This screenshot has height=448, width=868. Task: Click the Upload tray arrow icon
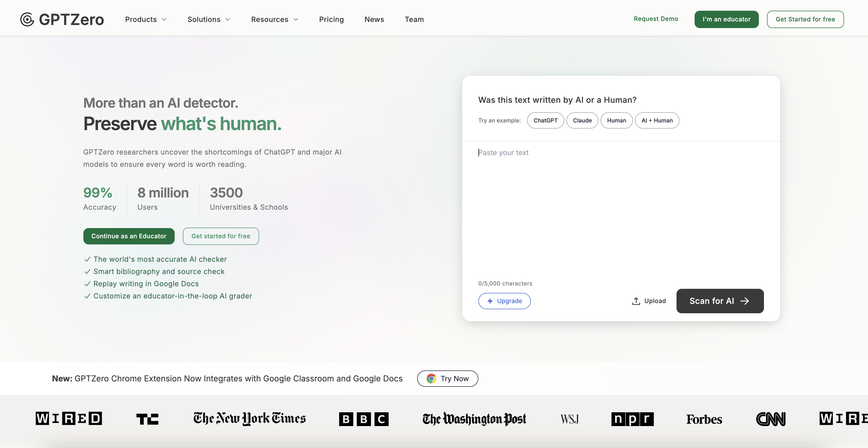pyautogui.click(x=636, y=301)
